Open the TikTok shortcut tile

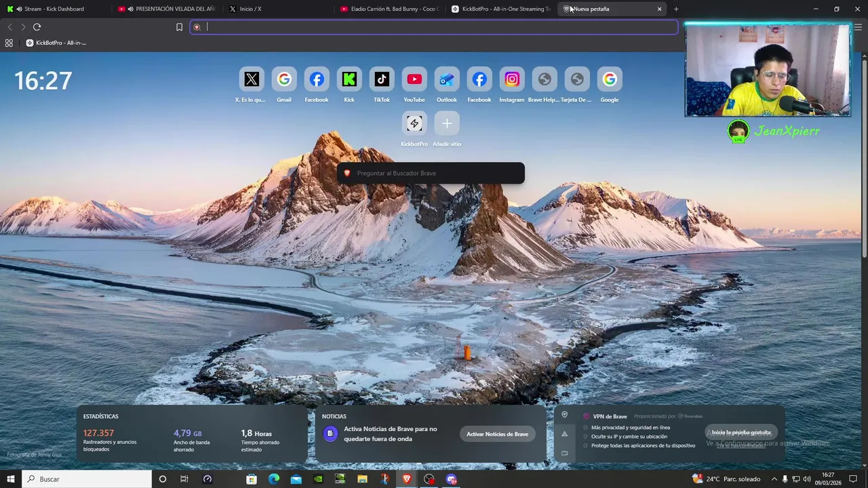(x=382, y=79)
